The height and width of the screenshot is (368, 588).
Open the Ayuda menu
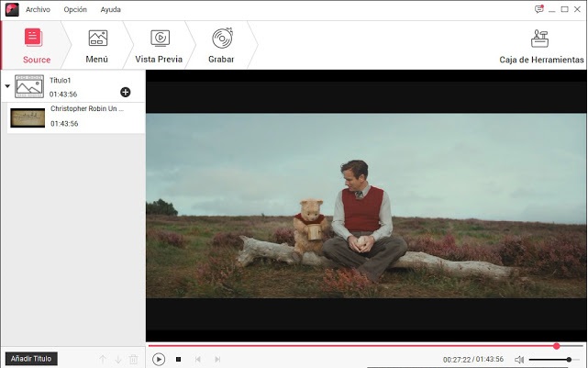[111, 10]
